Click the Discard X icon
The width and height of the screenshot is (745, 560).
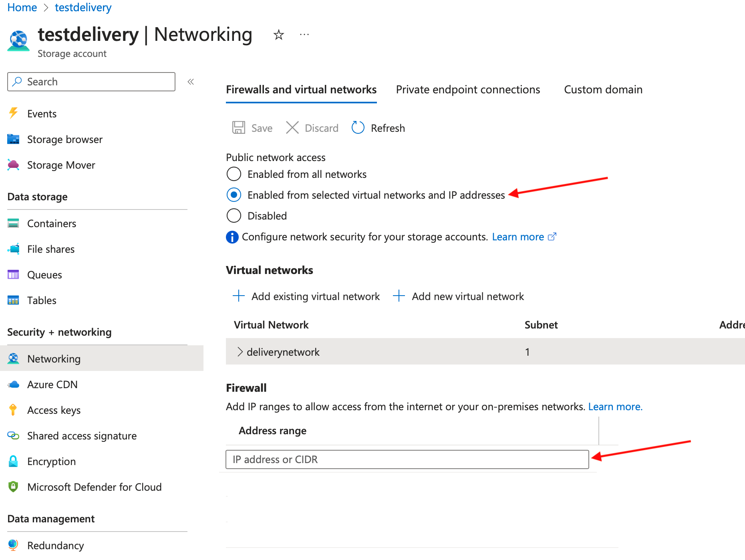click(x=292, y=128)
